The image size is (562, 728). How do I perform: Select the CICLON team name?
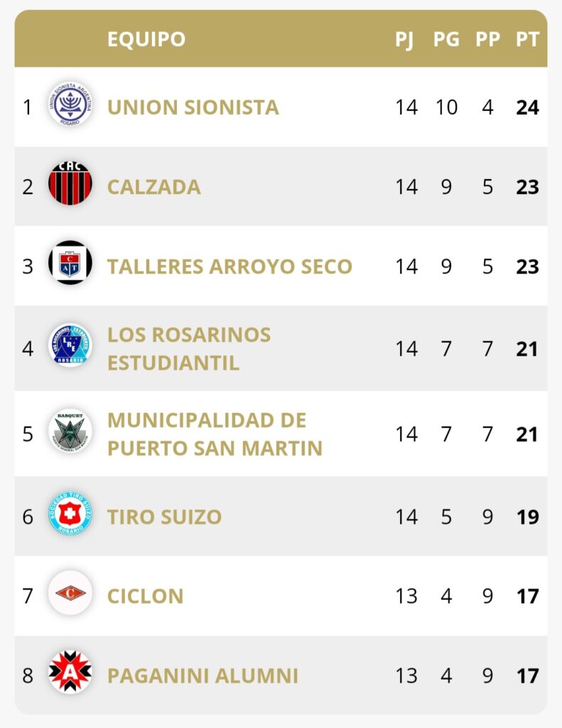pos(145,596)
